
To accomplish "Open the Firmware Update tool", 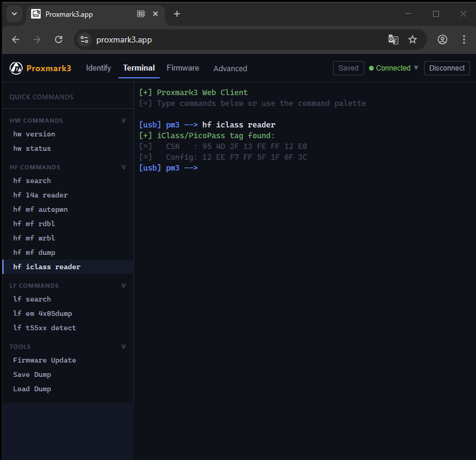I will coord(68,361).
